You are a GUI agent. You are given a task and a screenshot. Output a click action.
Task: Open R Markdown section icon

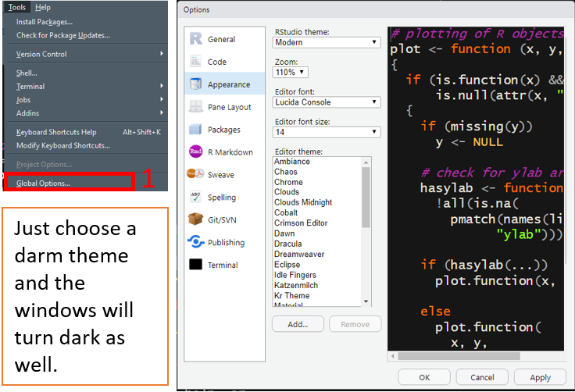195,152
